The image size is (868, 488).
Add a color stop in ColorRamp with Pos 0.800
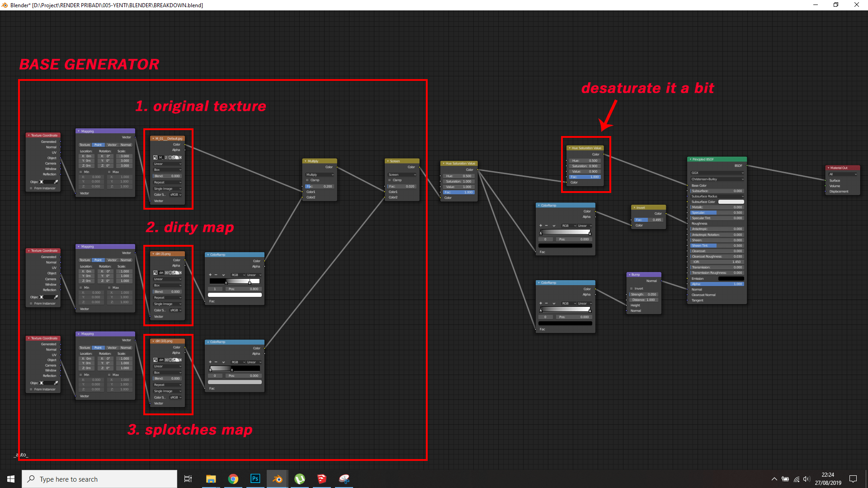click(210, 275)
